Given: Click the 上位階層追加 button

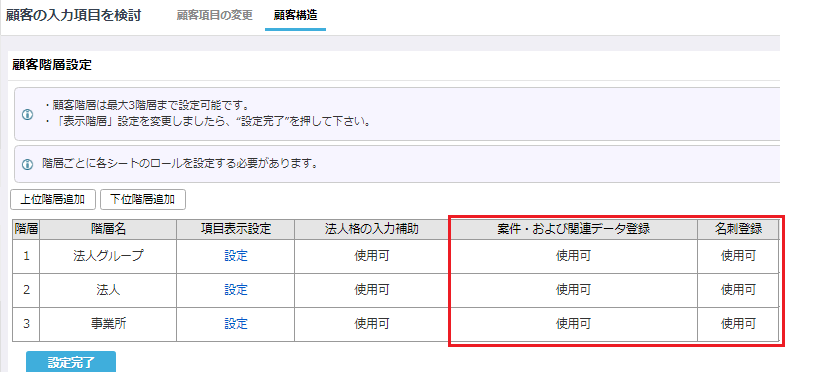Looking at the screenshot, I should pyautogui.click(x=53, y=199).
